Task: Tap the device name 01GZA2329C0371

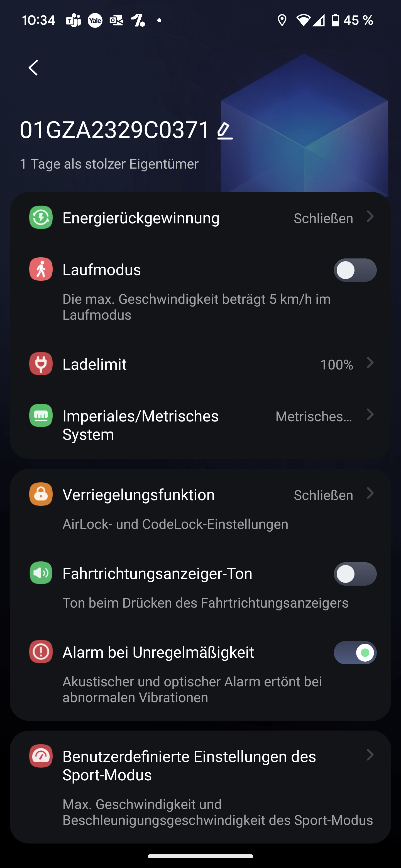Action: [115, 130]
